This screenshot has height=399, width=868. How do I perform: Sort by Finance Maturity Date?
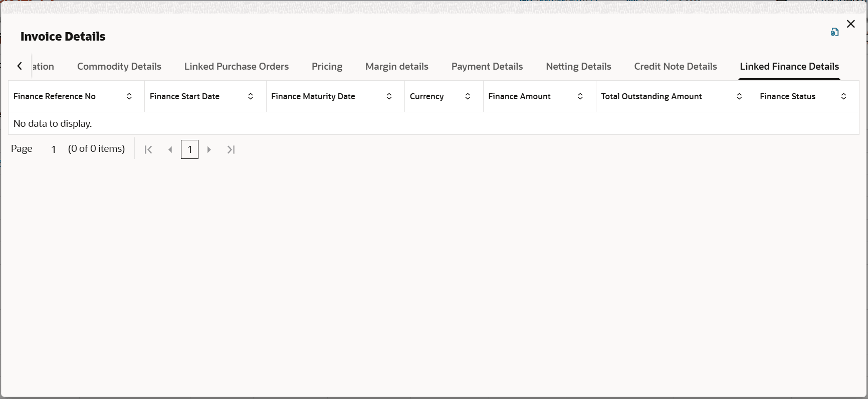point(389,96)
